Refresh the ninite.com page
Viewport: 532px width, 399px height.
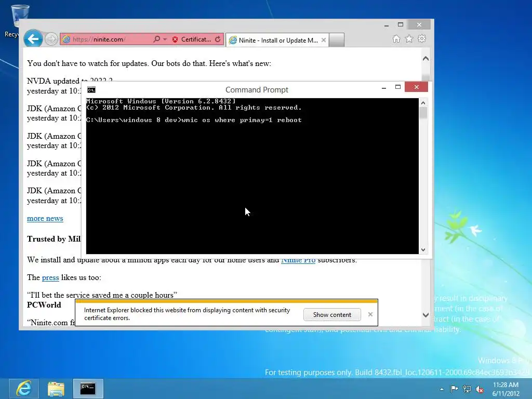[x=218, y=39]
